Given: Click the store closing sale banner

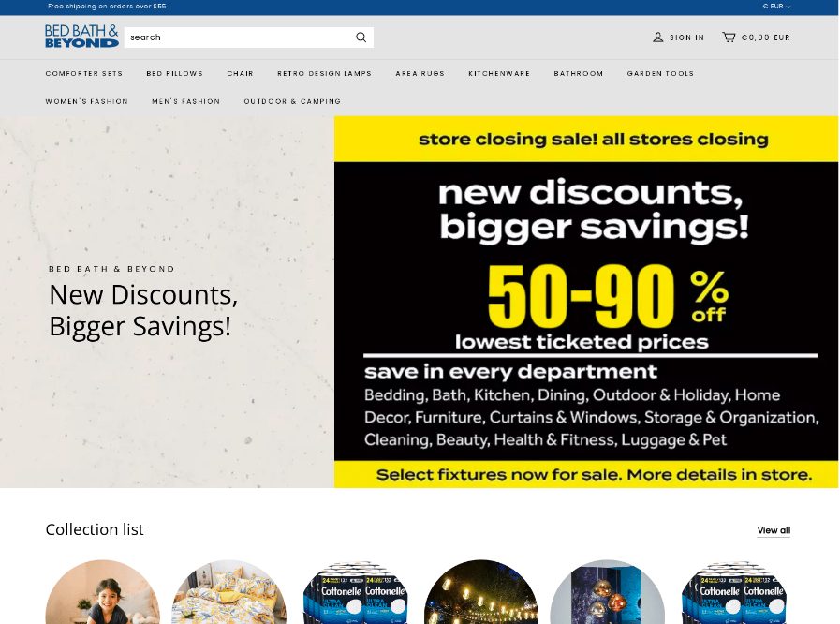Looking at the screenshot, I should tap(586, 302).
